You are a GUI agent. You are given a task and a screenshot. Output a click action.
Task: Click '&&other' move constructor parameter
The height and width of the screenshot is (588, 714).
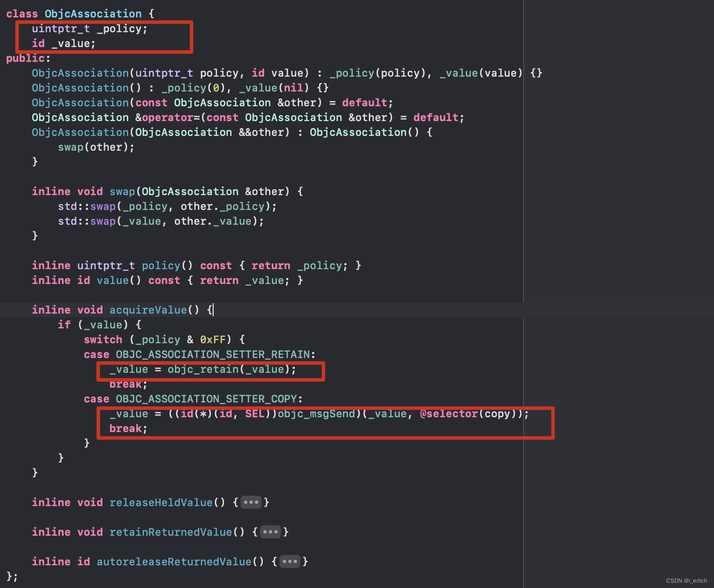tap(264, 132)
